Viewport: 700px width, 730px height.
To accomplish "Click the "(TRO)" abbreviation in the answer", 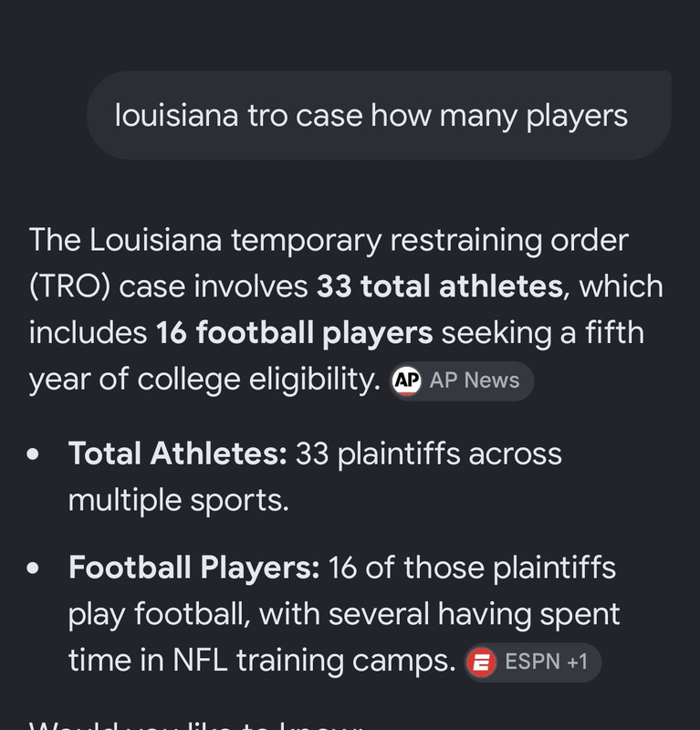I will pyautogui.click(x=70, y=287).
